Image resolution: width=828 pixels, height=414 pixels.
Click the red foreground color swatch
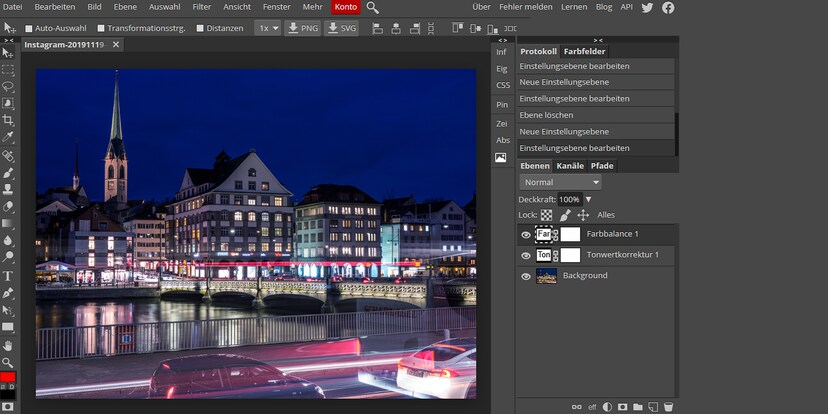coord(8,378)
